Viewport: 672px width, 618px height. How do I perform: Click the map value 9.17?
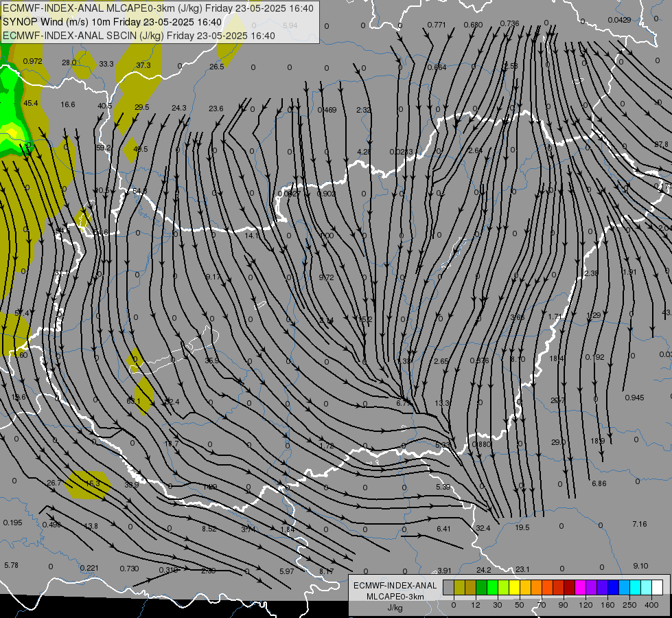[x=213, y=277]
